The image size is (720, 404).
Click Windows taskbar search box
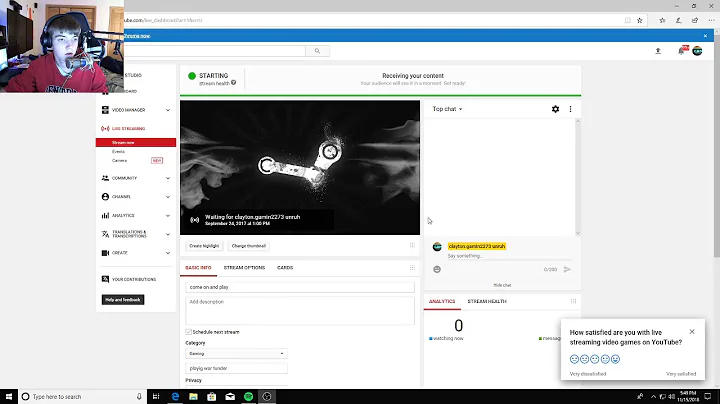[83, 396]
